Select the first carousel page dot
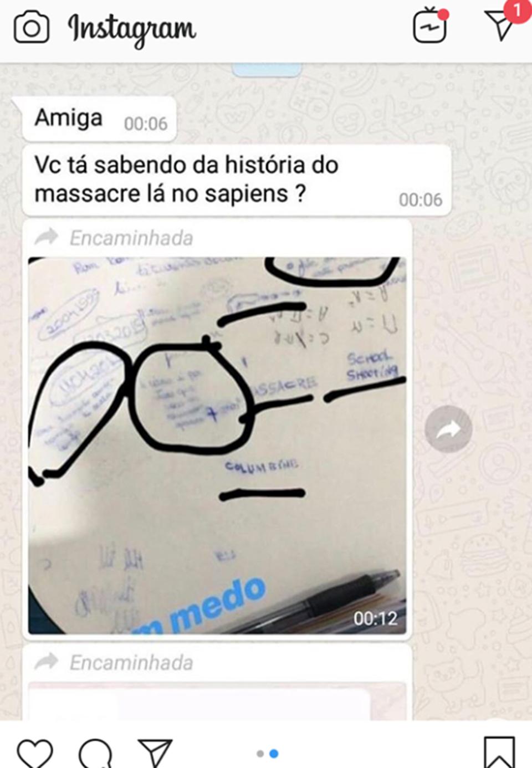Image resolution: width=532 pixels, height=768 pixels. coord(260,754)
